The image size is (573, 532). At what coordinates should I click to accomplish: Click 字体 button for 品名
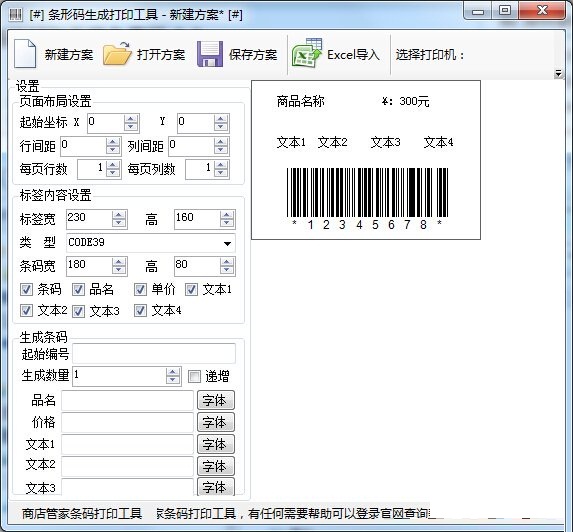click(x=216, y=400)
